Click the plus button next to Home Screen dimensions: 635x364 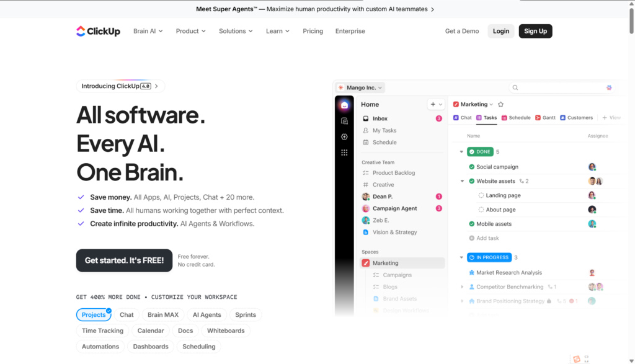pyautogui.click(x=433, y=104)
